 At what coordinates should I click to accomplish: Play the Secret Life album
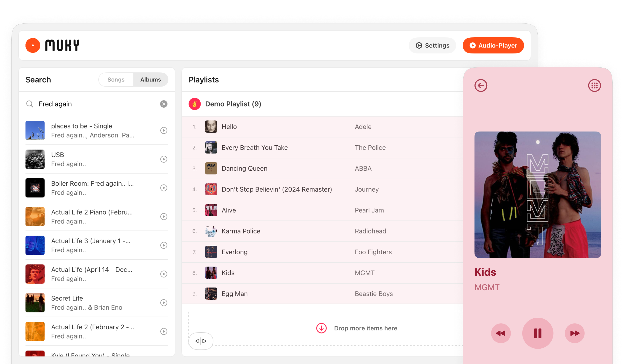pyautogui.click(x=164, y=303)
